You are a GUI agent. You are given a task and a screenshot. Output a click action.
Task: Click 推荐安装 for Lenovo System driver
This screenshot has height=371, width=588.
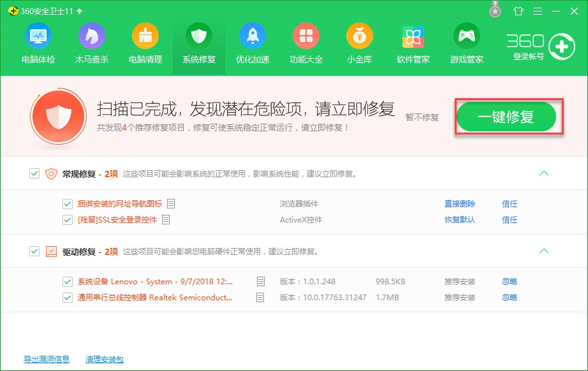[460, 281]
